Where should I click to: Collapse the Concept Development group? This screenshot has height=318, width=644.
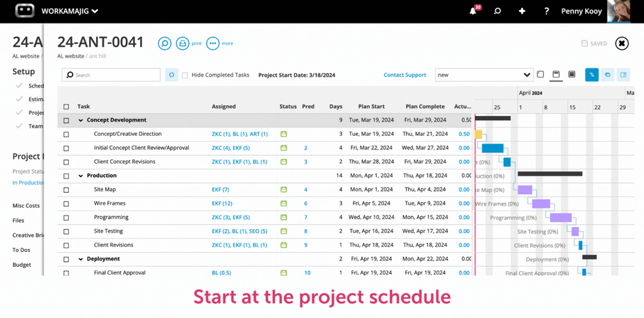[80, 120]
